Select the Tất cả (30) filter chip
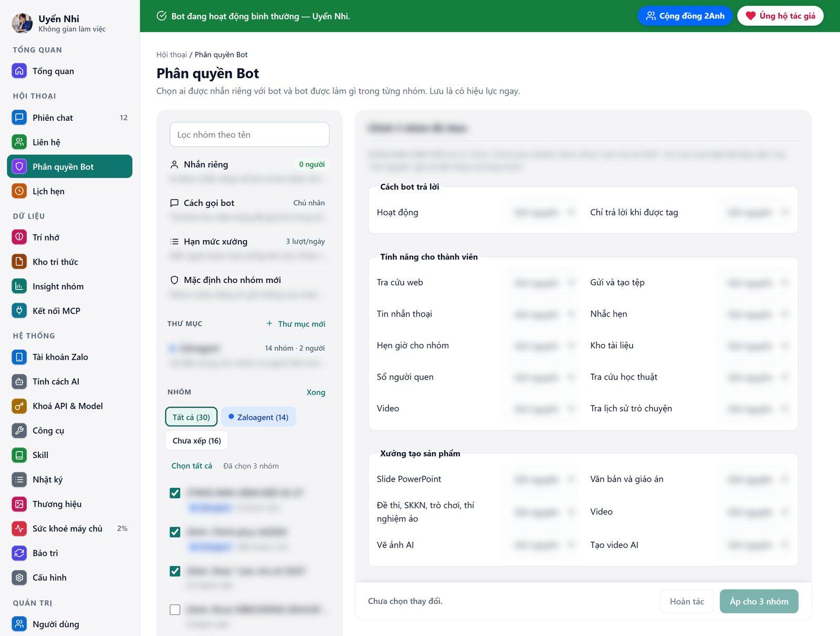840x636 pixels. click(191, 417)
